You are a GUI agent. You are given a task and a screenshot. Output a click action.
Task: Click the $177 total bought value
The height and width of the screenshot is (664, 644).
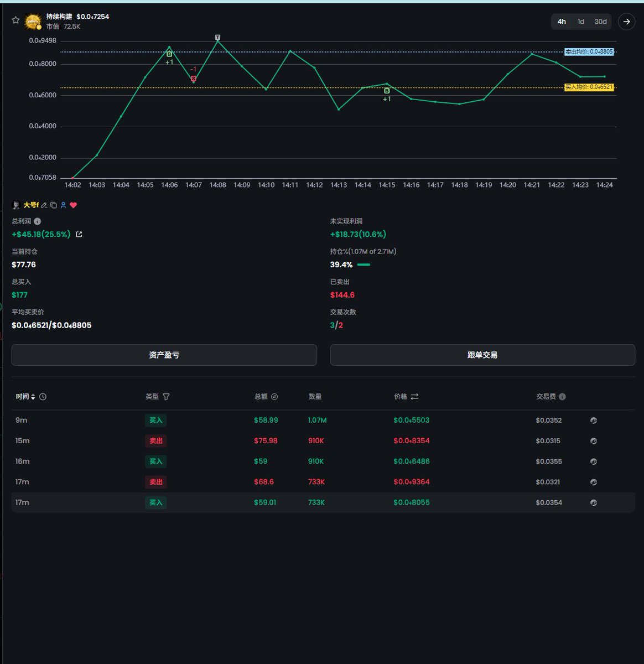point(19,295)
